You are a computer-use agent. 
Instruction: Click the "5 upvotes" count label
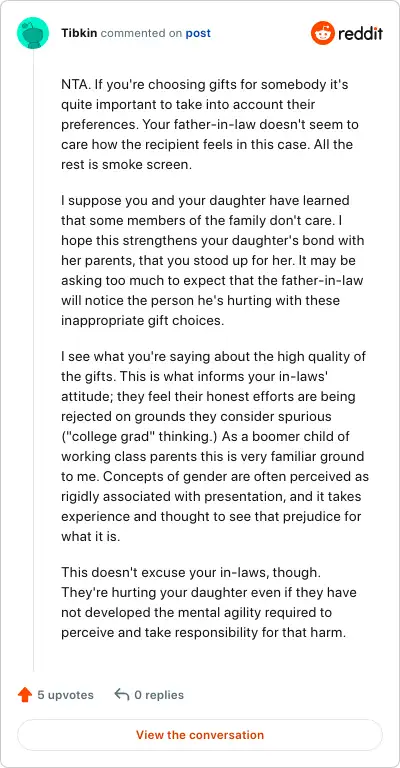[x=66, y=695]
